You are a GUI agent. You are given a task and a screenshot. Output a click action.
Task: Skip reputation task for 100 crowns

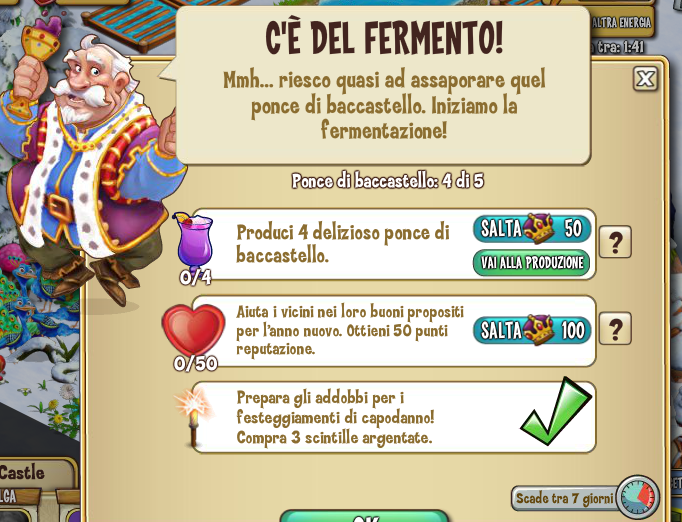[x=532, y=330]
